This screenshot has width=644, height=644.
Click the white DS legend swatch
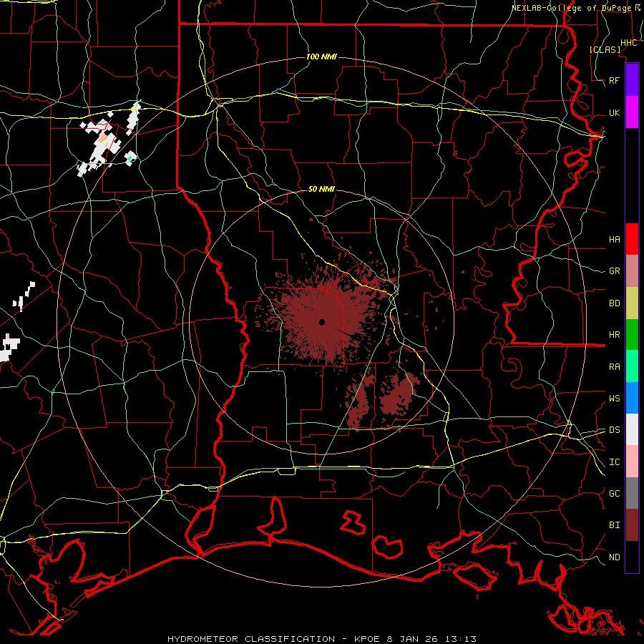point(632,429)
